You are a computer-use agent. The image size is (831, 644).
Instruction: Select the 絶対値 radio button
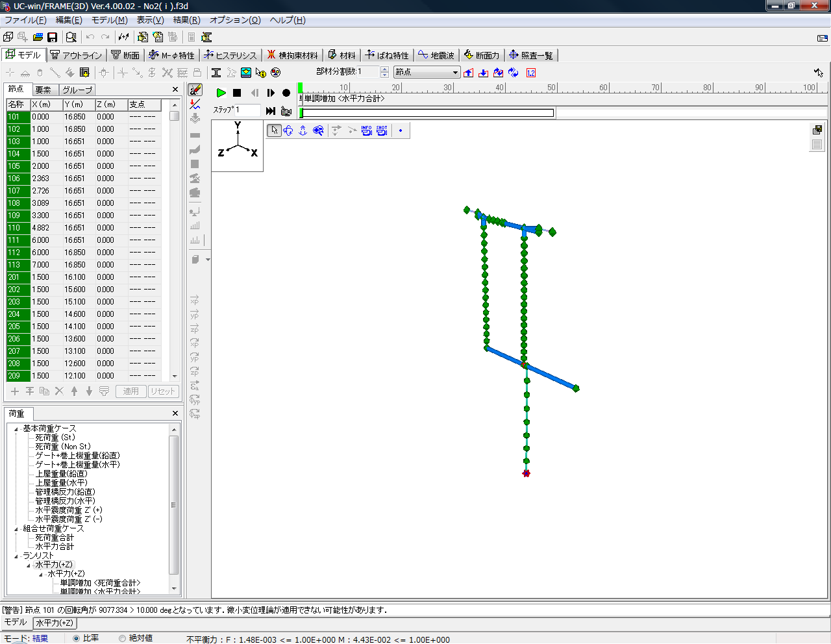tap(122, 638)
